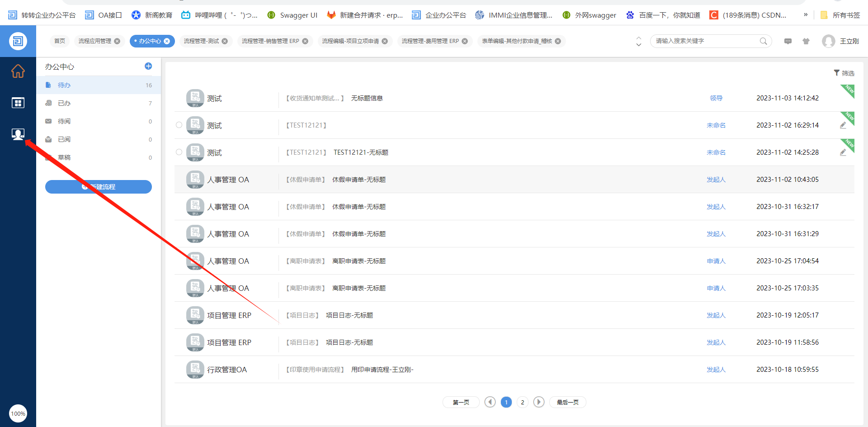The width and height of the screenshot is (868, 427).
Task: Select page 2 in pagination
Action: pos(523,402)
